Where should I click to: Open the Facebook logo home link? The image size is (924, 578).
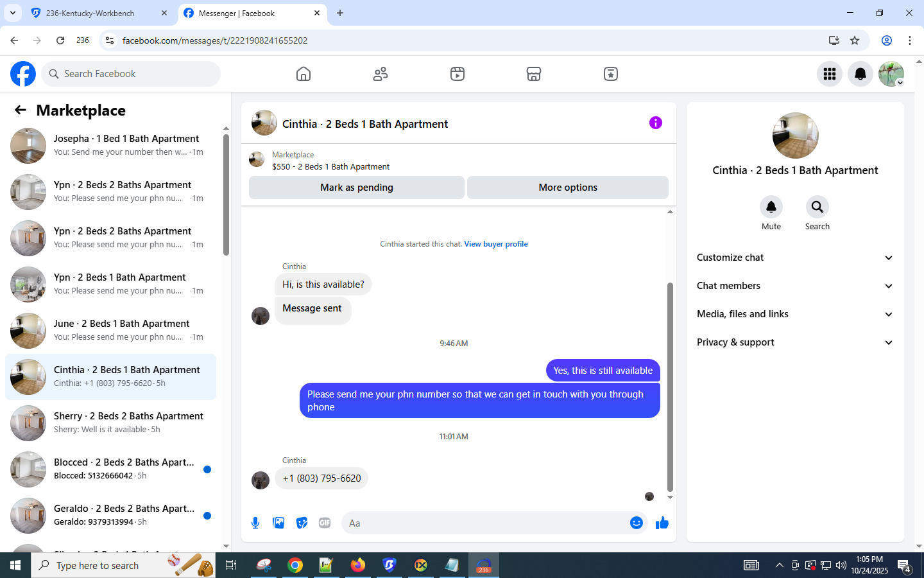point(23,74)
